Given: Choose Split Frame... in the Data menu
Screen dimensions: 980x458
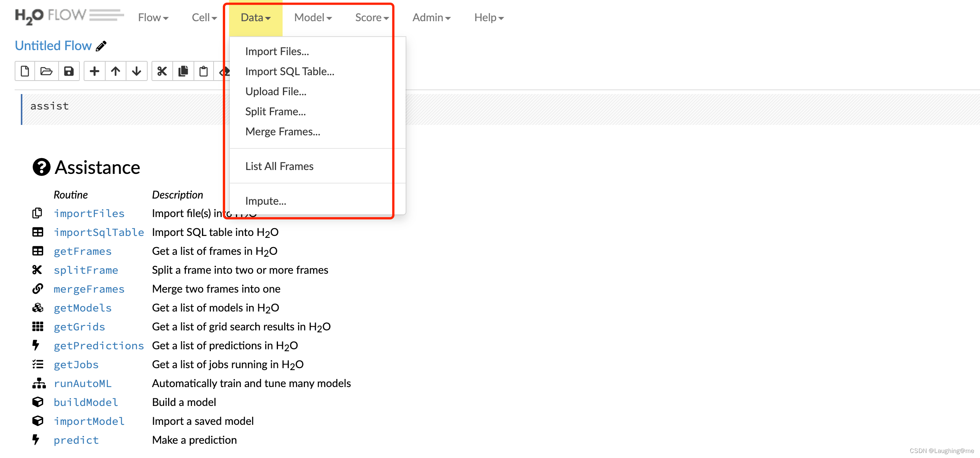Looking at the screenshot, I should point(275,112).
